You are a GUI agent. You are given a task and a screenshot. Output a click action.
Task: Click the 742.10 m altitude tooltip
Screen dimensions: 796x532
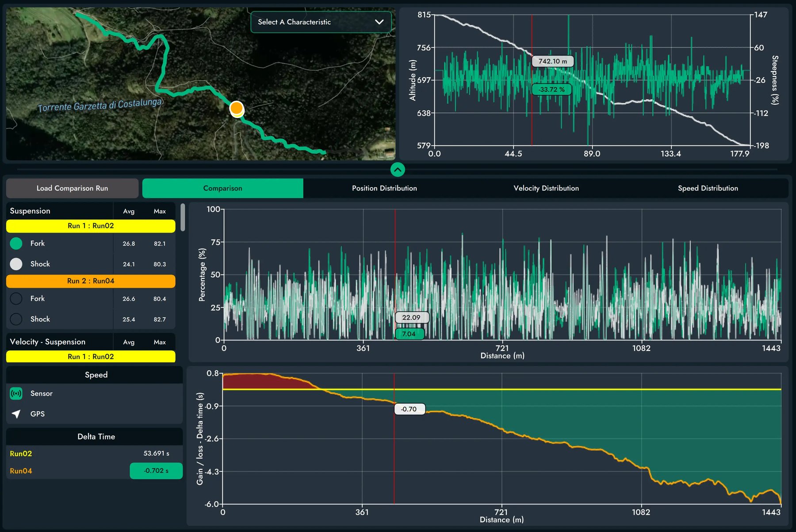tap(553, 61)
